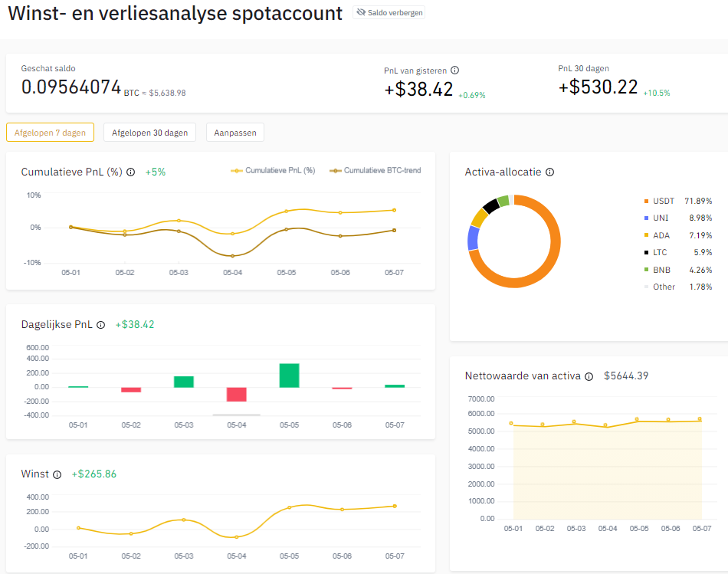This screenshot has height=574, width=728.
Task: Click info icon beside Winst title
Action: (x=57, y=474)
